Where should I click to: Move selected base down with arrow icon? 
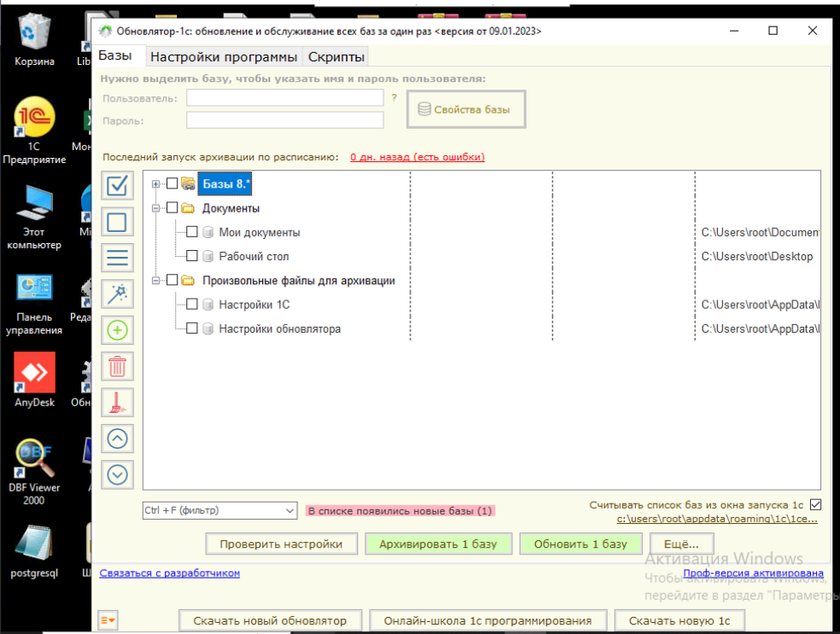point(117,474)
